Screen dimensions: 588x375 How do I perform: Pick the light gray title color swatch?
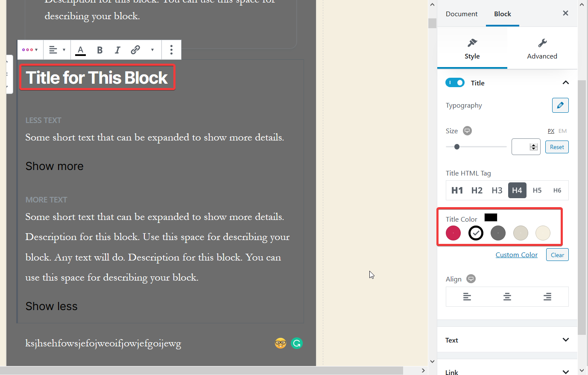521,233
